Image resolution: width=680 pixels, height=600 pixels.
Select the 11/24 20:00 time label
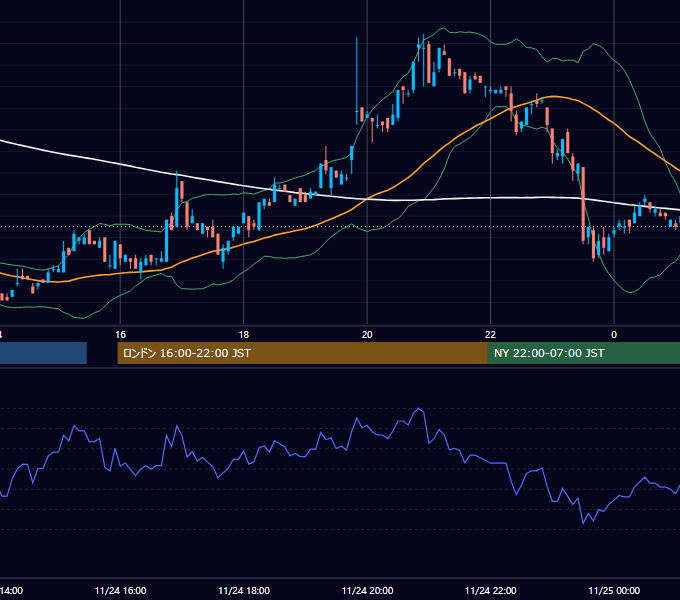[x=367, y=590]
